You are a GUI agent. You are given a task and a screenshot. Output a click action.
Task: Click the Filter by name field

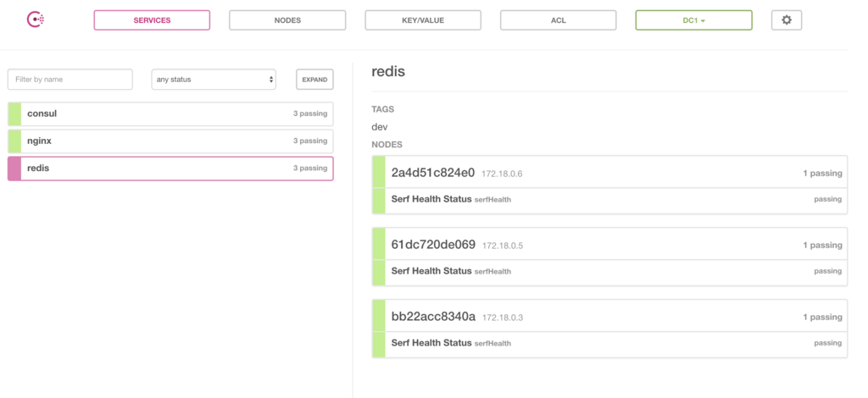point(70,79)
